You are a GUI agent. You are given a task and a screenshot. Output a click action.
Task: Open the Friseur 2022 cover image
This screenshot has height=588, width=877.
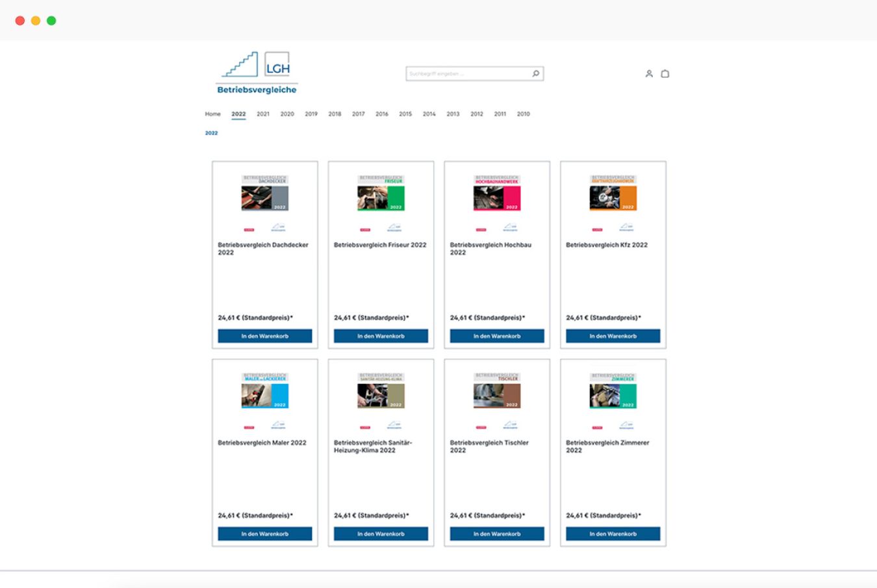381,194
